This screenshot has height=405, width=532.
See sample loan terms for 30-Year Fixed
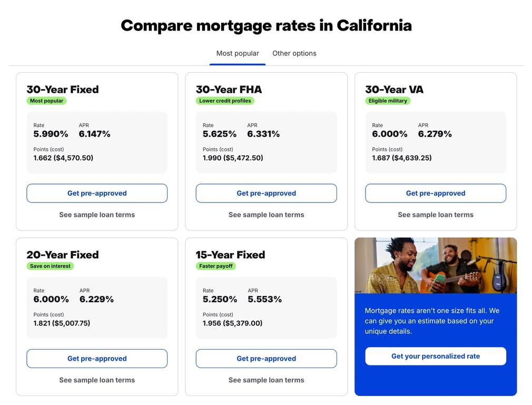click(x=97, y=215)
